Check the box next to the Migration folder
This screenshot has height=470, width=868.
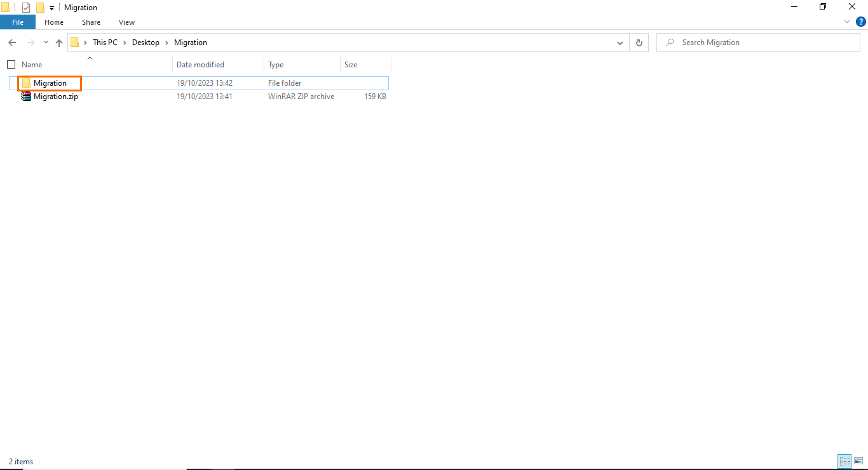pos(11,83)
